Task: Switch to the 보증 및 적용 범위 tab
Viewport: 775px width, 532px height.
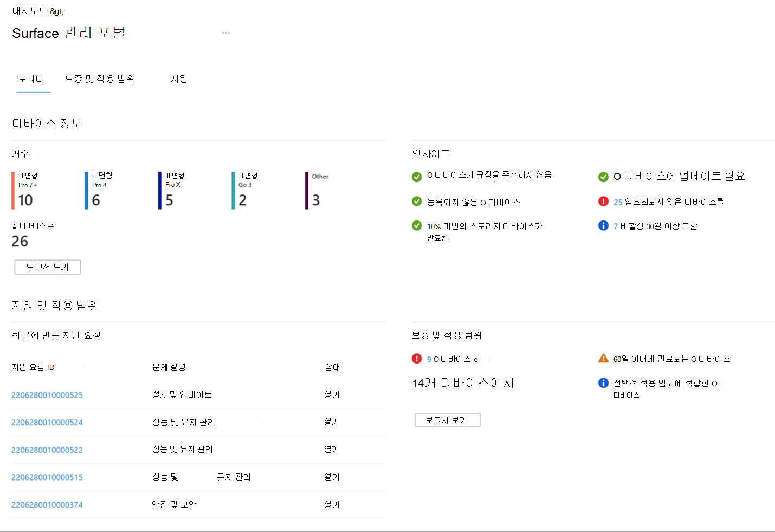Action: tap(100, 79)
